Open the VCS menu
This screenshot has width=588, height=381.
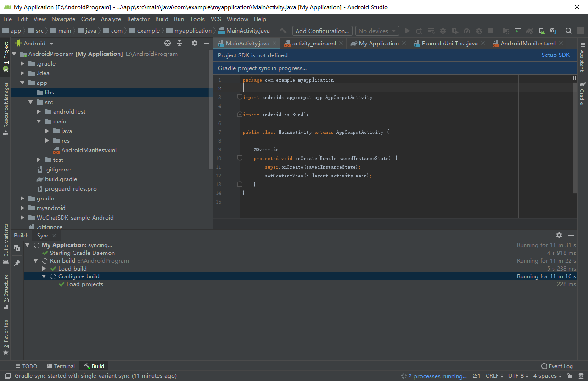tap(216, 19)
